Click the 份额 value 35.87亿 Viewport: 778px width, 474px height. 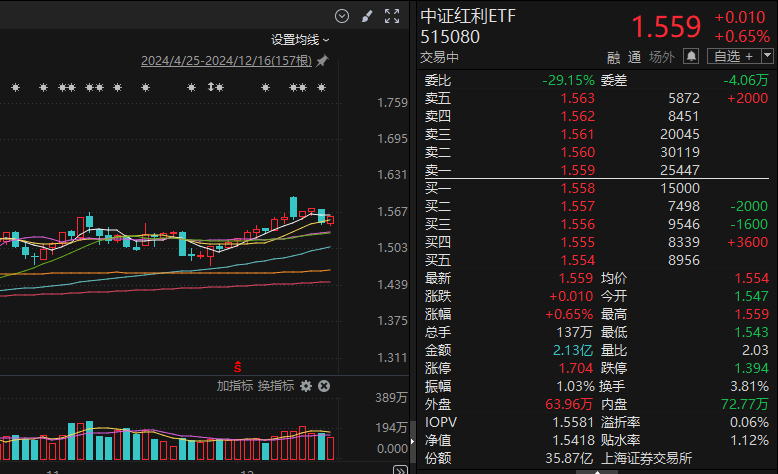click(x=569, y=459)
